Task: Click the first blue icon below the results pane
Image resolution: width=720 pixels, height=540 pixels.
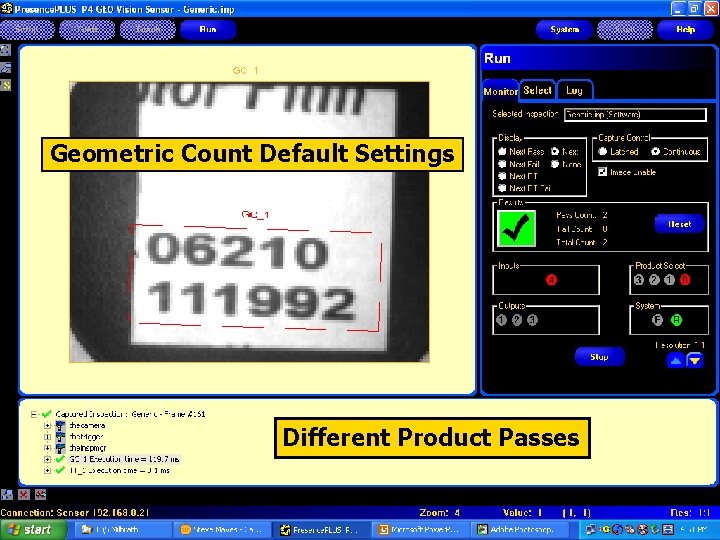Action: coord(7,495)
